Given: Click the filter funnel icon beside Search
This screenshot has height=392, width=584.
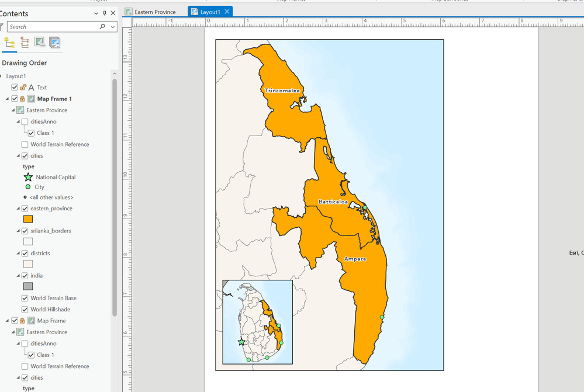Looking at the screenshot, I should pos(2,26).
